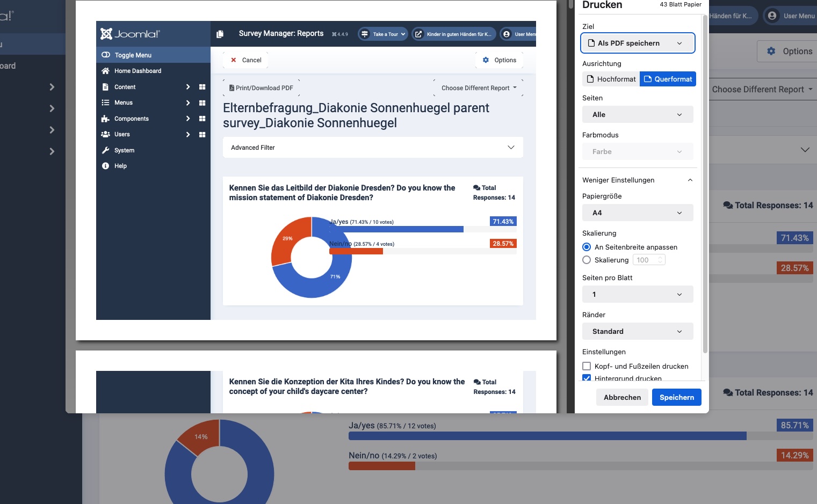This screenshot has width=817, height=504.
Task: Open the Choose Different Report menu
Action: point(762,90)
